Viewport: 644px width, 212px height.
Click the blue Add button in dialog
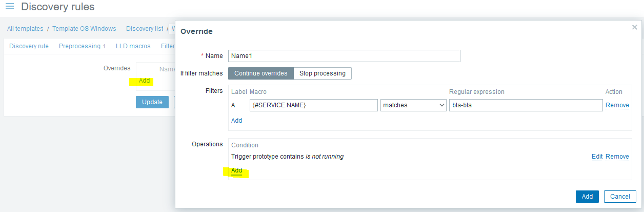[587, 197]
